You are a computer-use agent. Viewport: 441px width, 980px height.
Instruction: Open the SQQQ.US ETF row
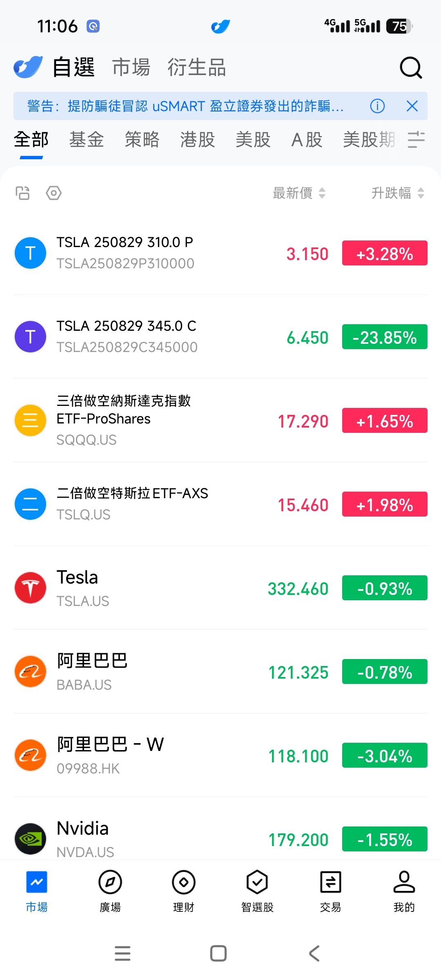(x=220, y=421)
